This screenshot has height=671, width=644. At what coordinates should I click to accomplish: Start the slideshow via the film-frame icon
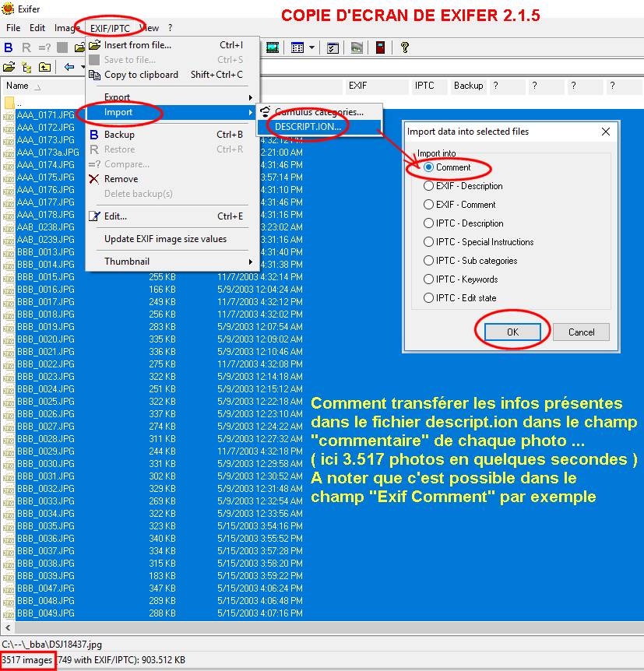click(x=273, y=47)
